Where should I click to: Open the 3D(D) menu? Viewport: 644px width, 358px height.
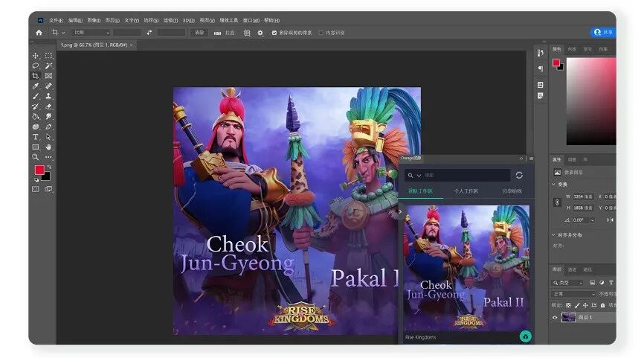(x=189, y=20)
